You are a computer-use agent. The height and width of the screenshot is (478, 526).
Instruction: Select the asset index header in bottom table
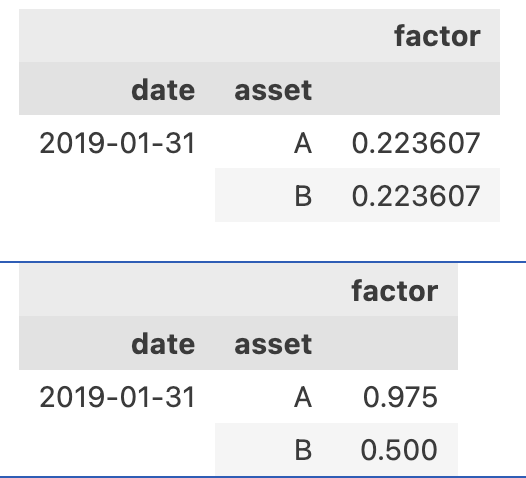tap(273, 343)
